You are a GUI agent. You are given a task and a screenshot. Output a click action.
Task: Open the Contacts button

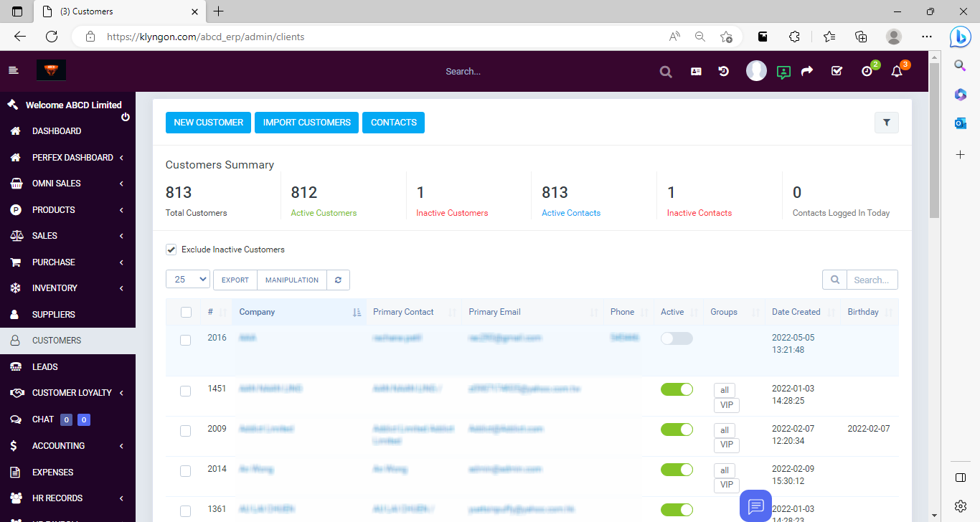[393, 123]
